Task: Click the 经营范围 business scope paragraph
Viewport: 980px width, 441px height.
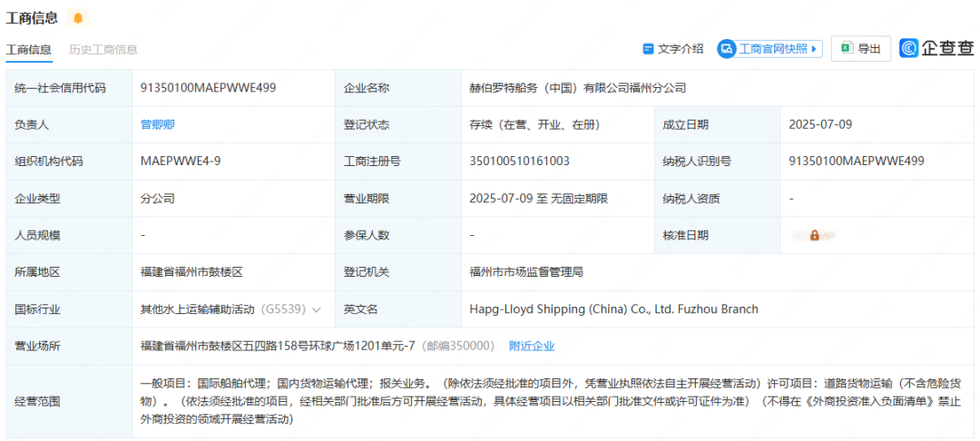Action: click(x=551, y=401)
